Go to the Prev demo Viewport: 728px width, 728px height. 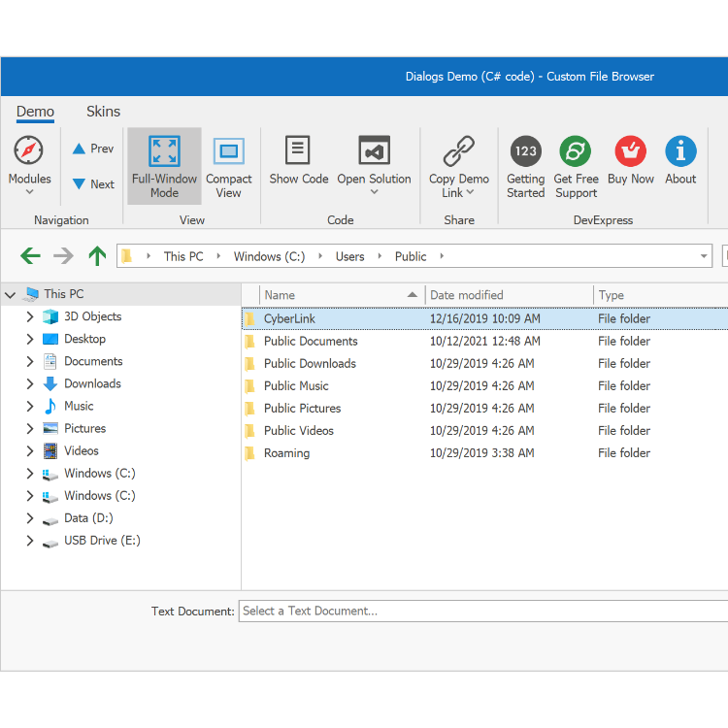(93, 149)
